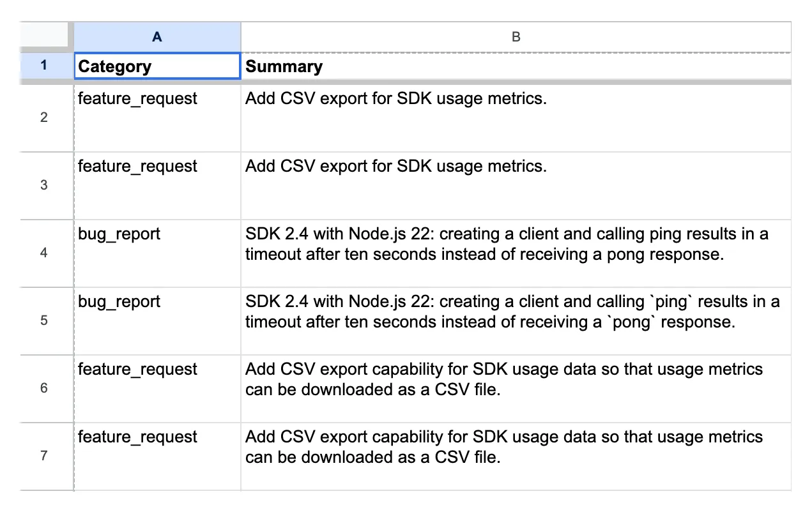Click the 'Summary' header cell
Viewport: 812px width, 512px height.
point(516,66)
